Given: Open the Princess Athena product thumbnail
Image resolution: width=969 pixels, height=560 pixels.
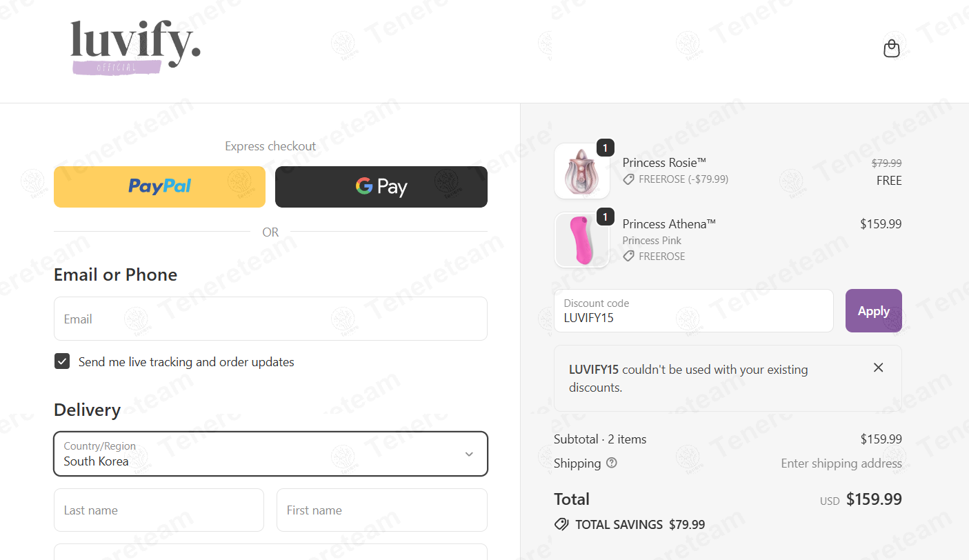Looking at the screenshot, I should (x=582, y=240).
